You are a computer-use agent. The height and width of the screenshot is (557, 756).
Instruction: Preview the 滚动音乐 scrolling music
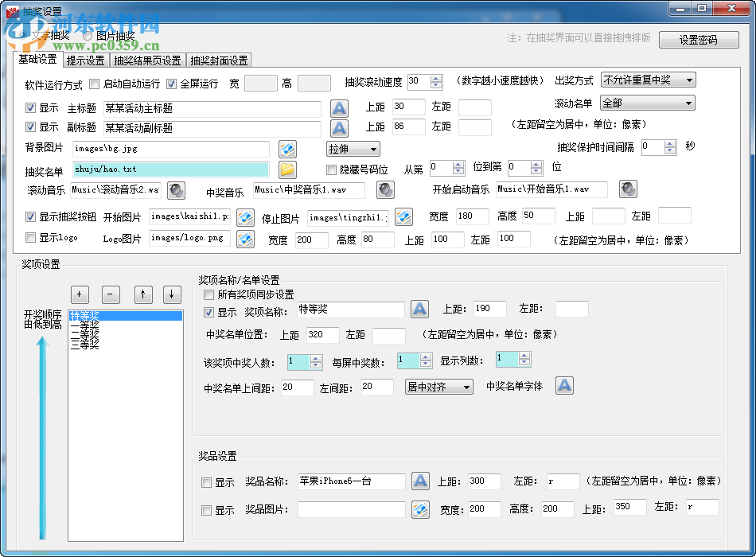click(176, 189)
